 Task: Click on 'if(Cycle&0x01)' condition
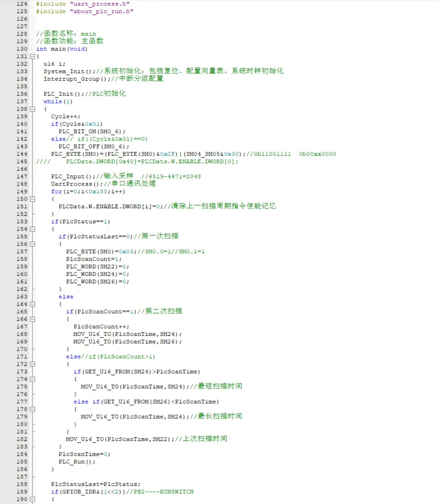pyautogui.click(x=77, y=124)
